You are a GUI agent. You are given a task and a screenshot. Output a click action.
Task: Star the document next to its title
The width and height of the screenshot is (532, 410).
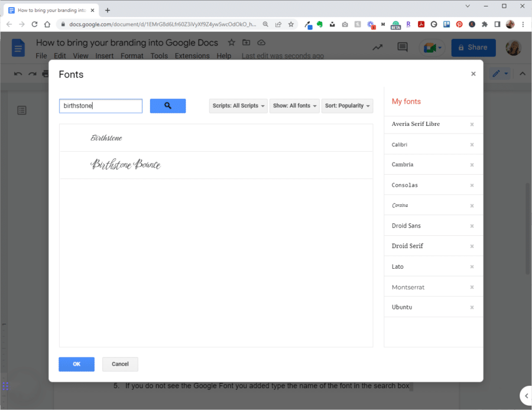(231, 43)
